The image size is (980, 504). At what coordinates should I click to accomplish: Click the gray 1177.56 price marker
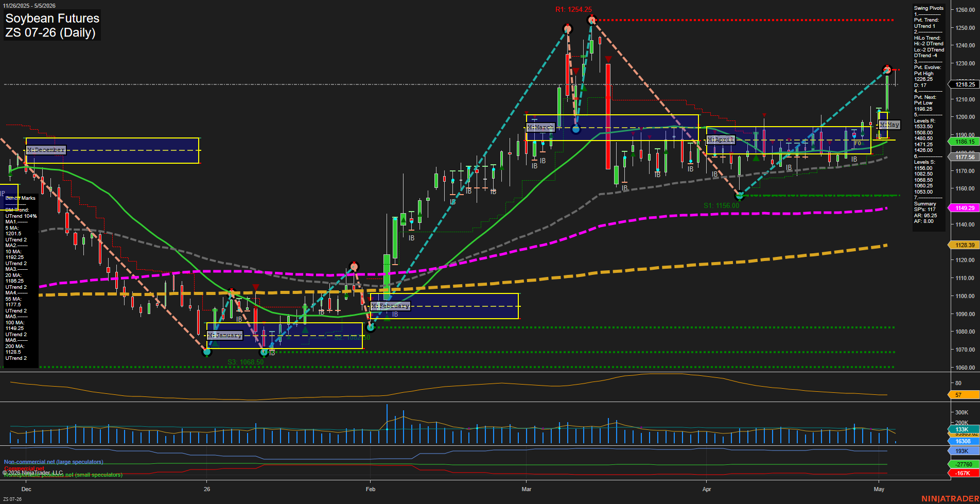click(x=964, y=157)
